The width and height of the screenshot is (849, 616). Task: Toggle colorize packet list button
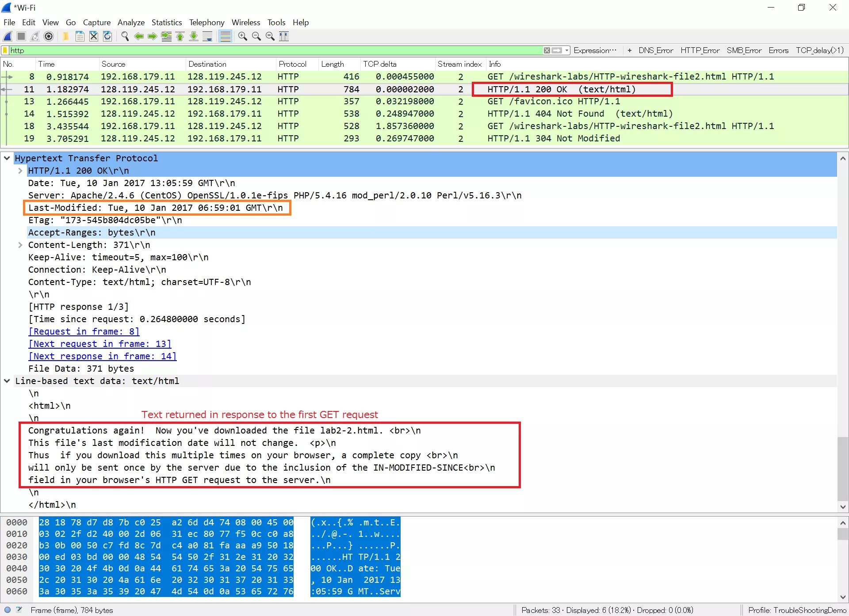coord(225,37)
